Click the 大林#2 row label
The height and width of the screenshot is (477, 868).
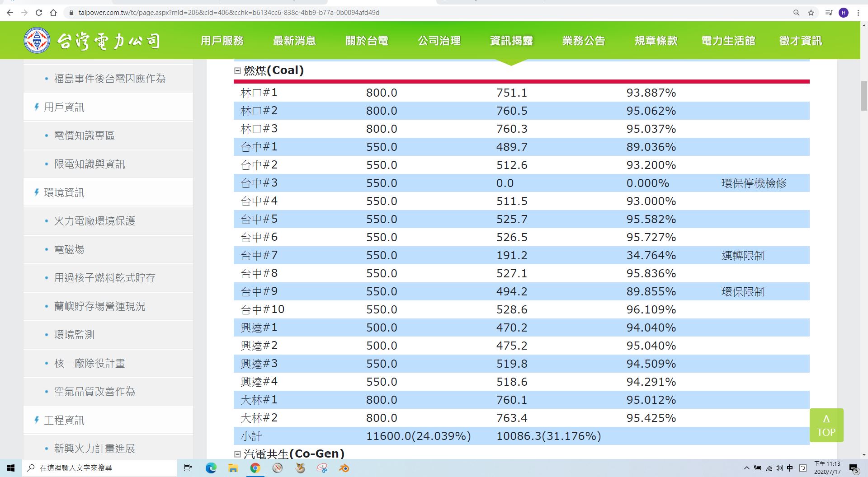259,418
